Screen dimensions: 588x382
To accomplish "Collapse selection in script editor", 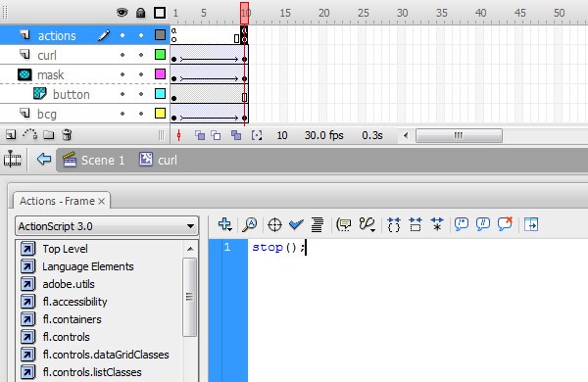I will click(x=416, y=224).
